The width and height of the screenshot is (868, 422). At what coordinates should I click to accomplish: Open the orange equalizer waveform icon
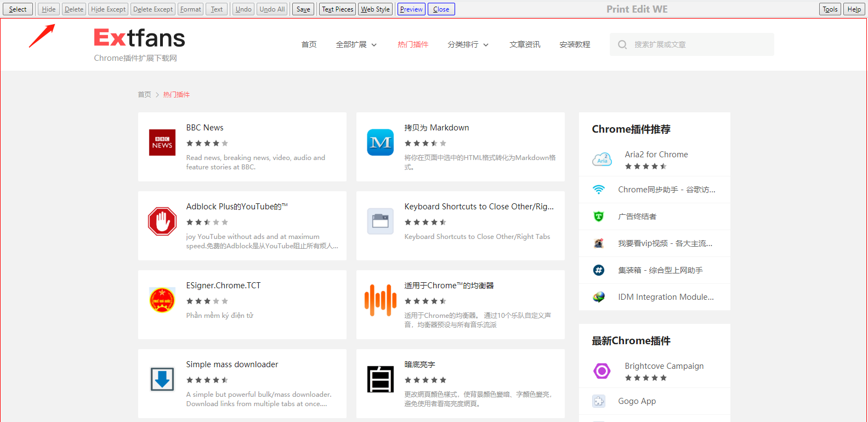tap(381, 300)
